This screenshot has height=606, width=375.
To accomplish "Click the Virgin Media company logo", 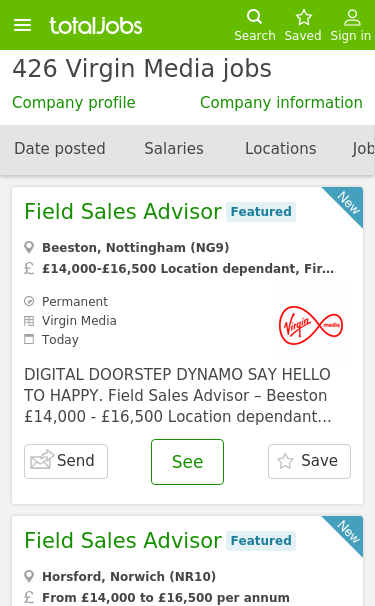I will coord(311,325).
